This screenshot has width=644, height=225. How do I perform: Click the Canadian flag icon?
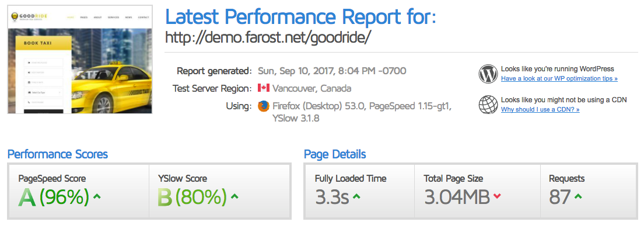tap(263, 88)
